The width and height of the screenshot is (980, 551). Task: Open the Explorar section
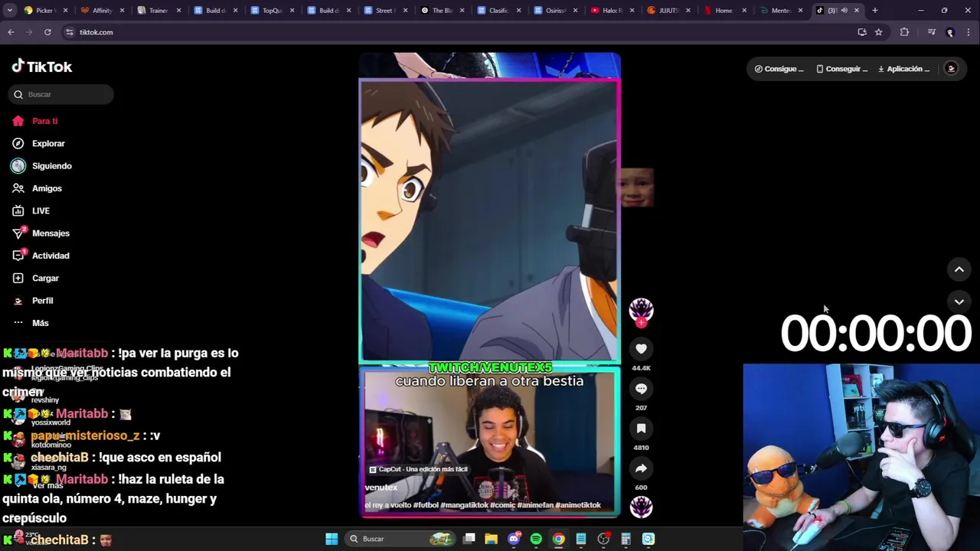coord(38,143)
